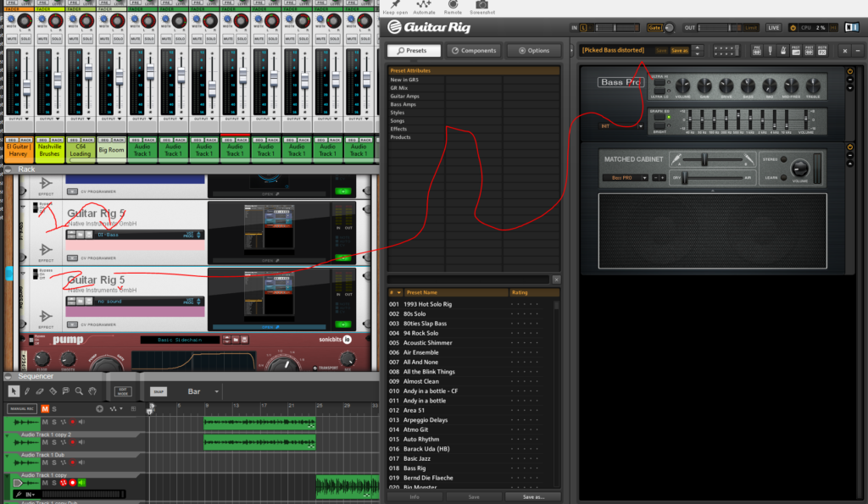Viewport: 868px width, 504px height.
Task: Click the Save as... button below preset list
Action: coord(533,497)
